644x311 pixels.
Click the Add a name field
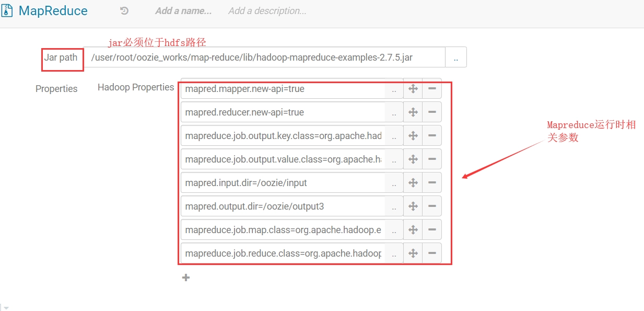point(183,10)
